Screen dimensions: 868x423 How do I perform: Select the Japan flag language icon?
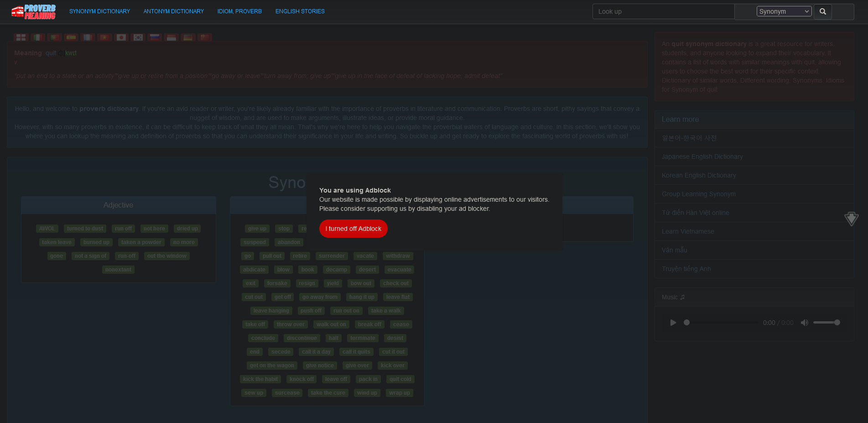click(x=121, y=37)
